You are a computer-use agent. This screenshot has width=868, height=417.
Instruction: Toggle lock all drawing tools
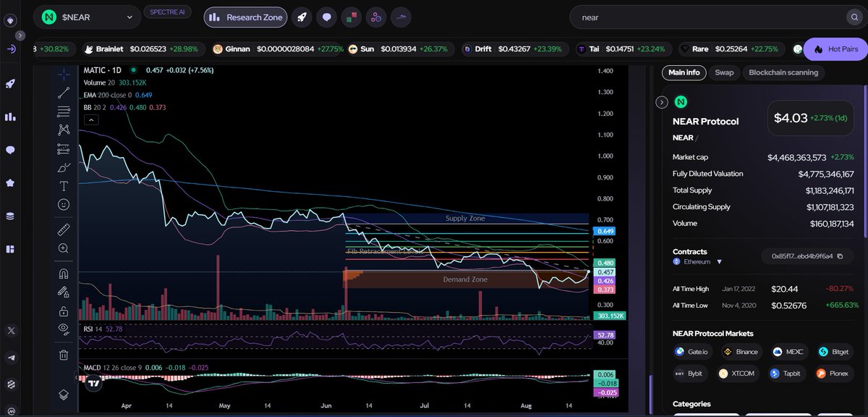(64, 311)
